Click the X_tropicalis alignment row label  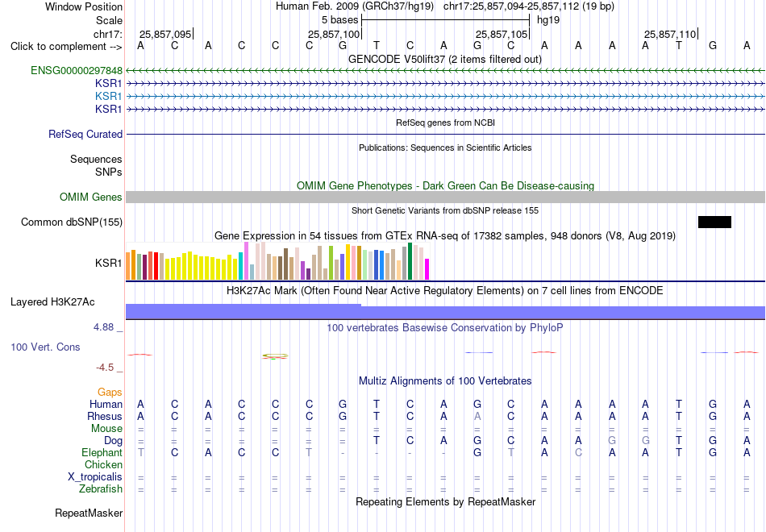[x=95, y=477]
